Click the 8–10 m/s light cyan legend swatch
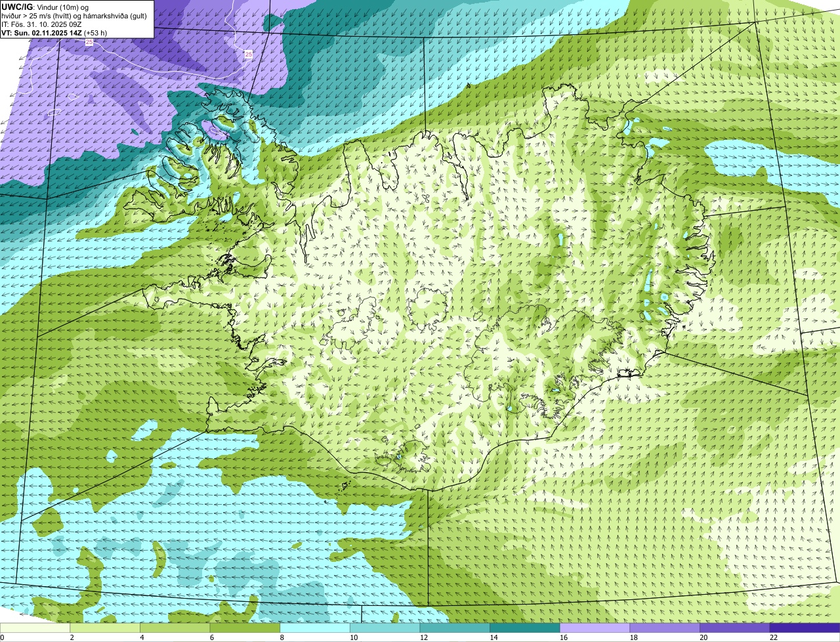 pyautogui.click(x=315, y=628)
